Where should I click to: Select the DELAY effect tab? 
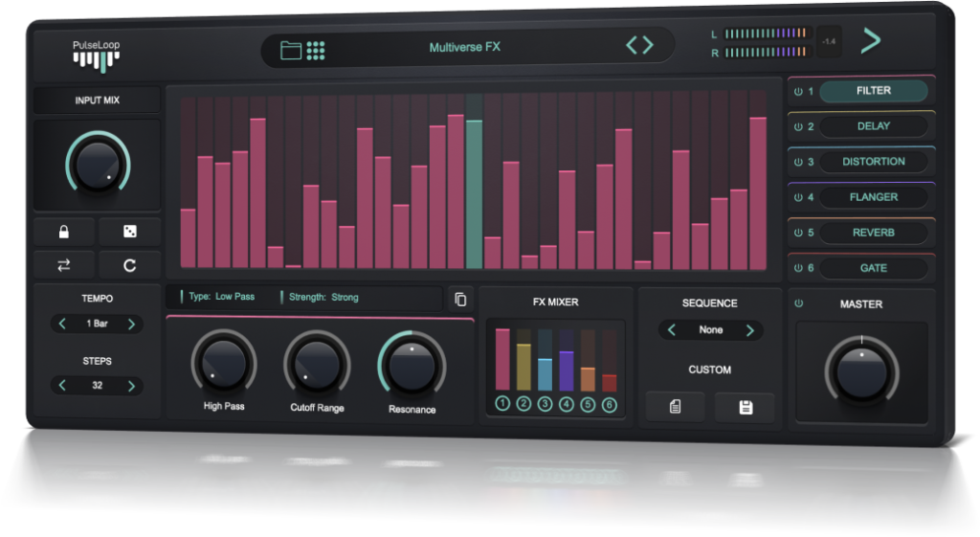coord(873,126)
